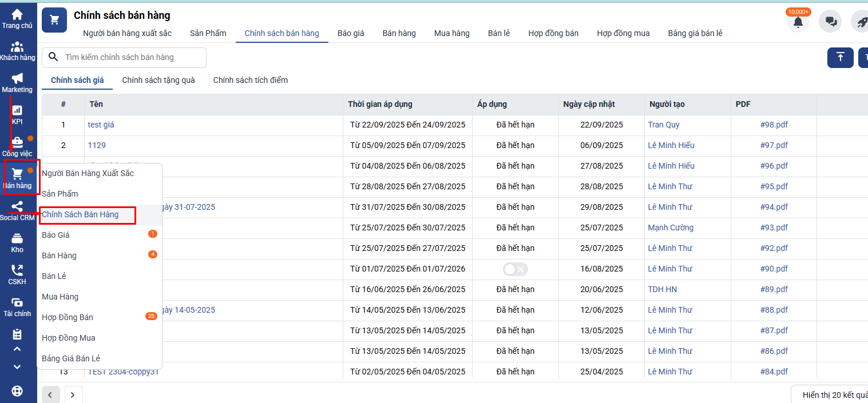This screenshot has height=403, width=868.
Task: Open results-per-page dropdown Hiển thị 20
Action: pyautogui.click(x=833, y=395)
